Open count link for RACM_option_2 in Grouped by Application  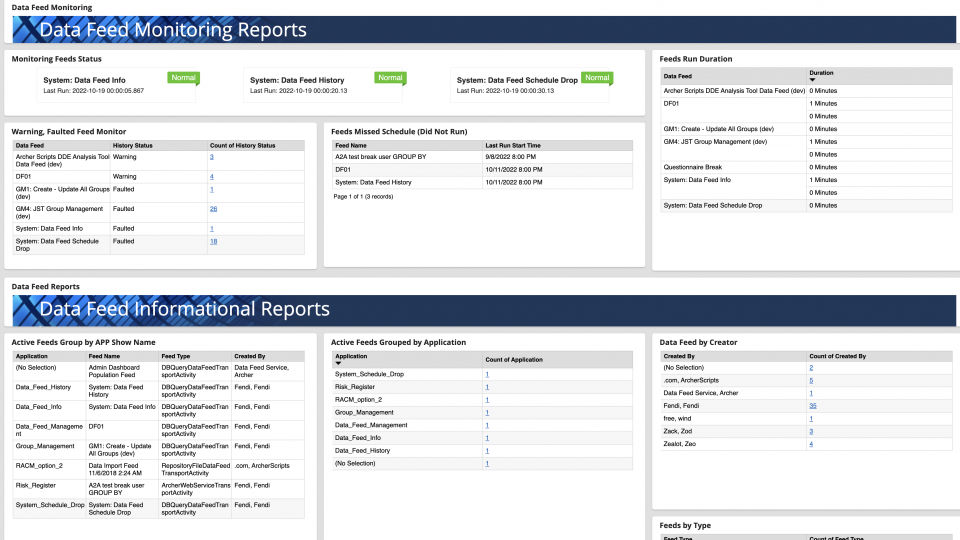tap(487, 400)
